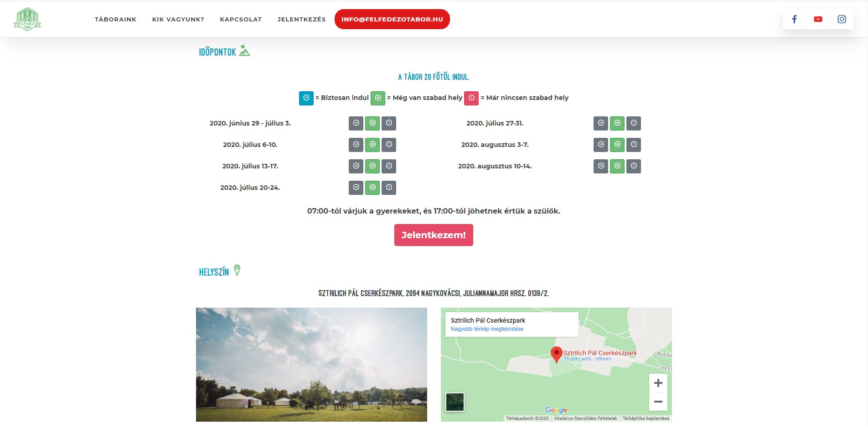Click checkmark icon for július 20-24
Viewport: 868px width, 429px height.
pyautogui.click(x=356, y=188)
